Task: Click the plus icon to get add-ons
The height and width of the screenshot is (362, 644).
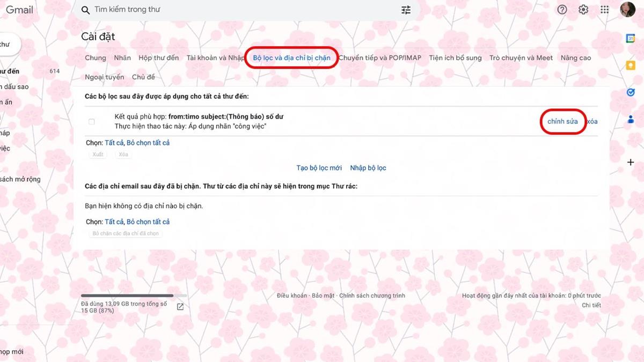Action: click(631, 162)
